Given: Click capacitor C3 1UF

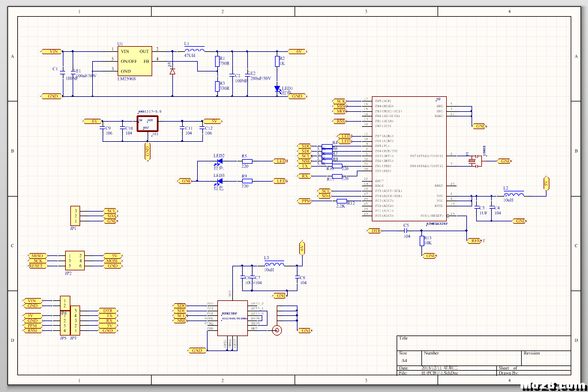Looking at the screenshot, I should 477,208.
